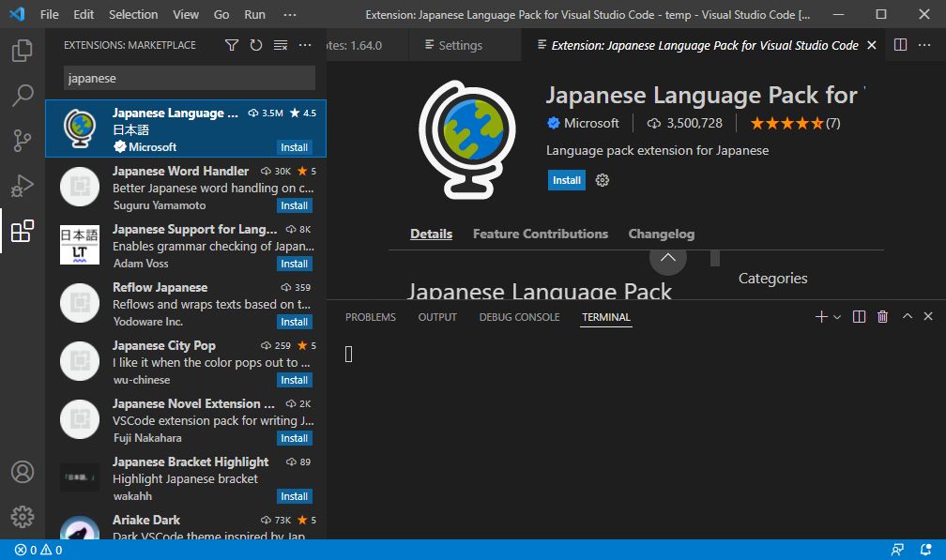Viewport: 946px width, 560px height.
Task: Click the star rating in extension details
Action: (x=795, y=124)
